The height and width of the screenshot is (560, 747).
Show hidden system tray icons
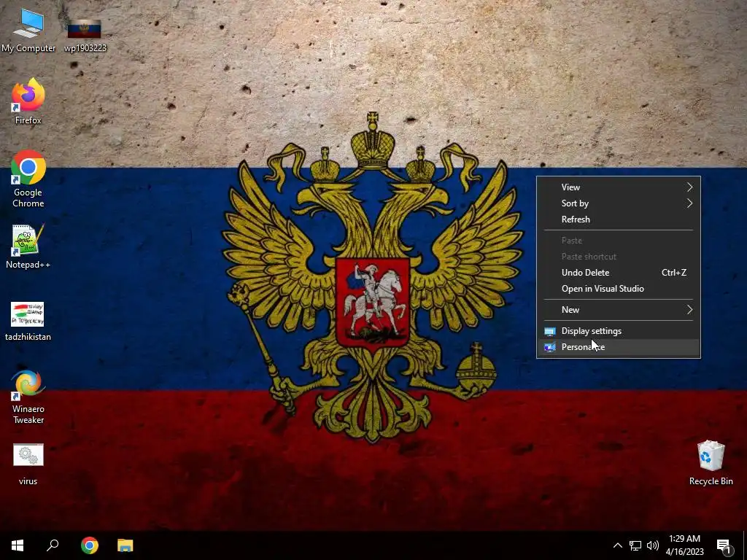click(x=617, y=545)
